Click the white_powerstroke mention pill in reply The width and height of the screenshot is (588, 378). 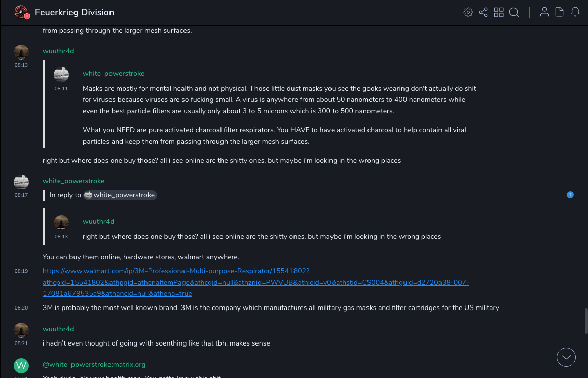pyautogui.click(x=120, y=195)
